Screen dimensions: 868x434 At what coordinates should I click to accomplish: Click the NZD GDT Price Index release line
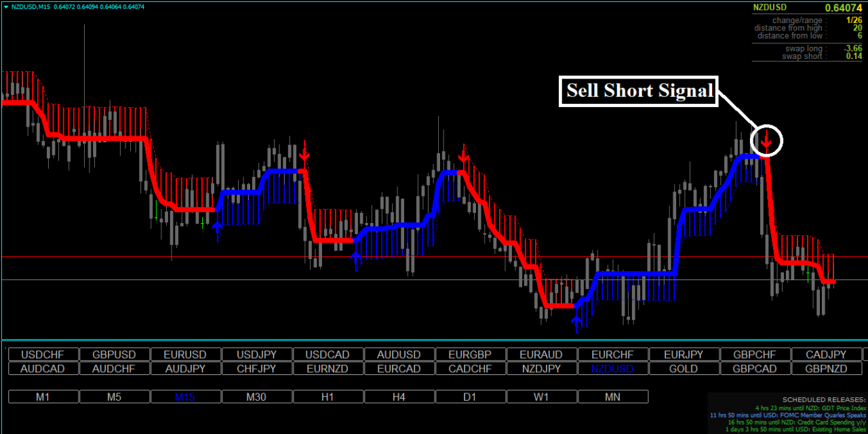(x=811, y=408)
